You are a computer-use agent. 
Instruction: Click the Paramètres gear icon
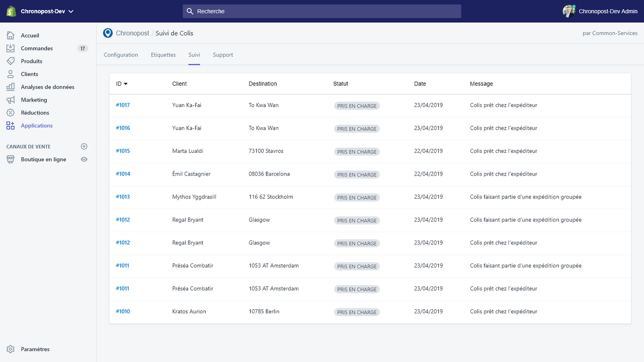click(x=11, y=349)
